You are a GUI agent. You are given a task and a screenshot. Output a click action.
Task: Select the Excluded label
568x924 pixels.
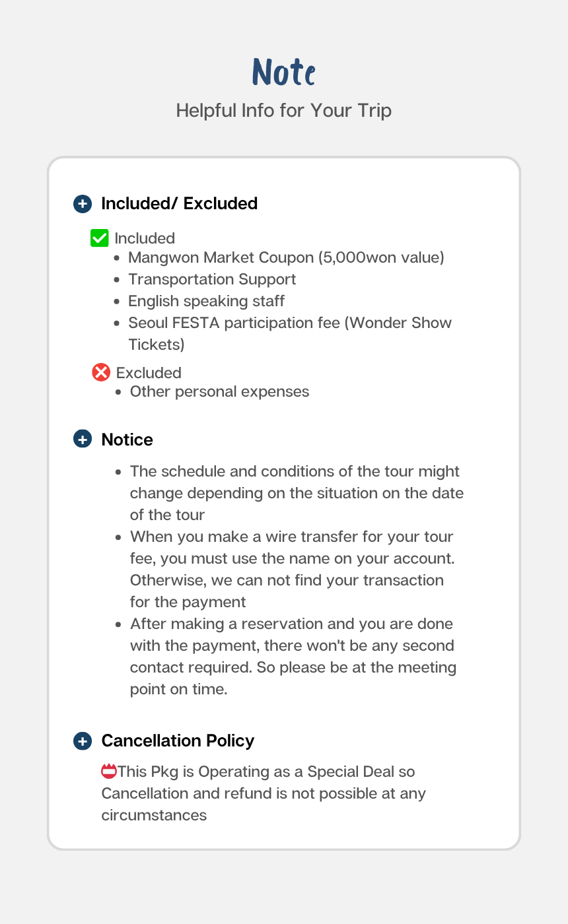149,373
